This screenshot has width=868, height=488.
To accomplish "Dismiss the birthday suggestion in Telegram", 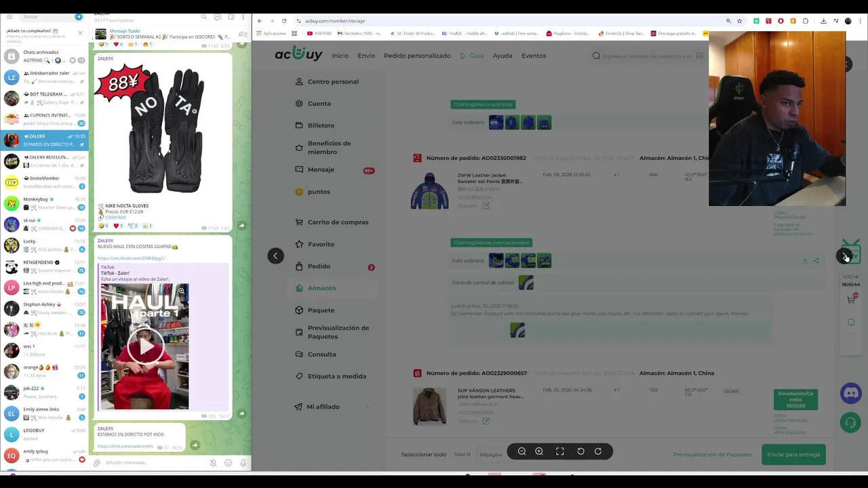I will pyautogui.click(x=80, y=33).
